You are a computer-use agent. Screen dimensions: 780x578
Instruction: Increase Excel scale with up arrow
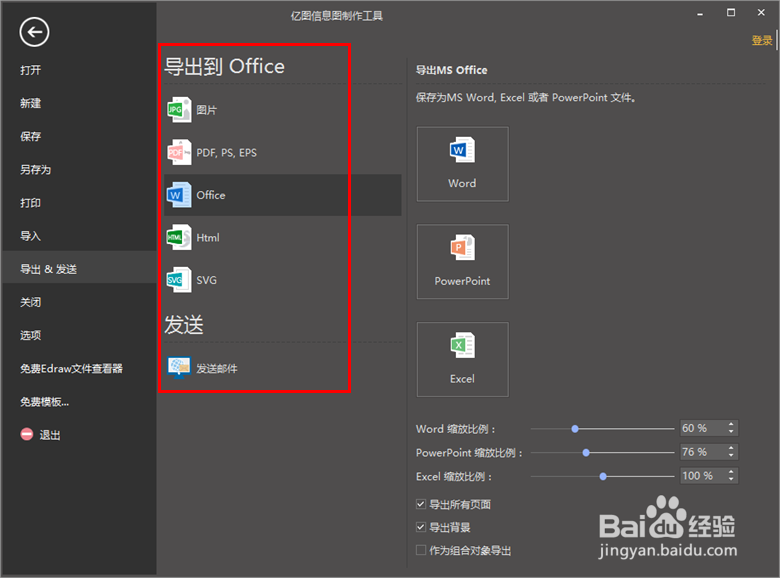[x=731, y=472]
